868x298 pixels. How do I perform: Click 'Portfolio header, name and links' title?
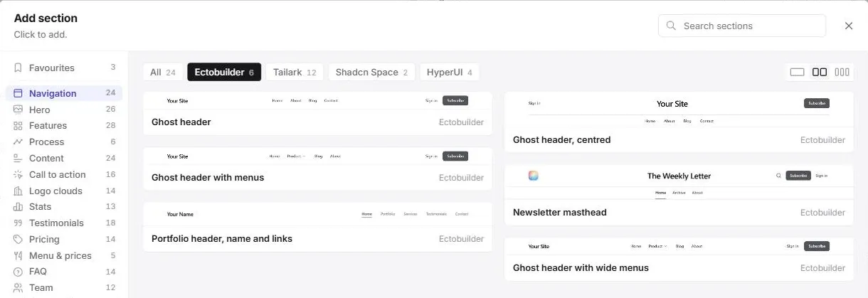coord(222,238)
